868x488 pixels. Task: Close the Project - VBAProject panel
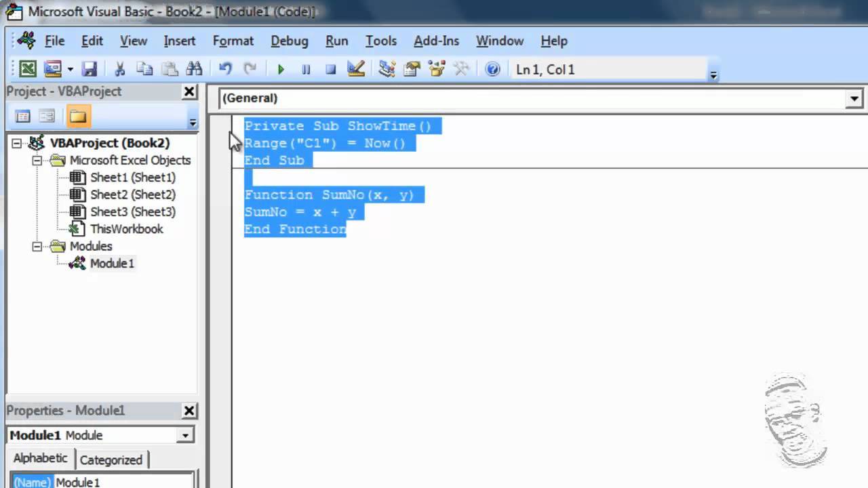click(x=189, y=91)
